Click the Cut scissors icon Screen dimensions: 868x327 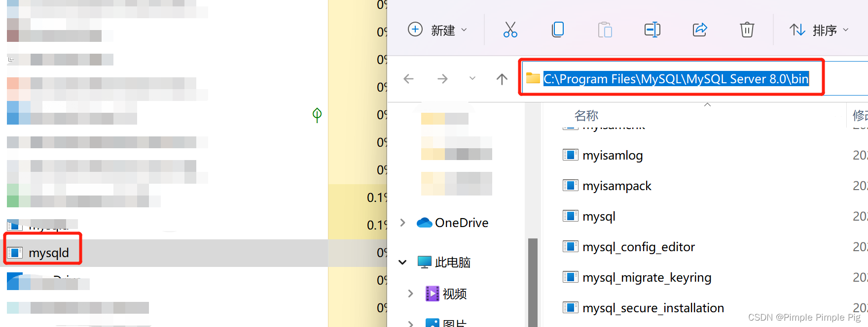coord(510,30)
